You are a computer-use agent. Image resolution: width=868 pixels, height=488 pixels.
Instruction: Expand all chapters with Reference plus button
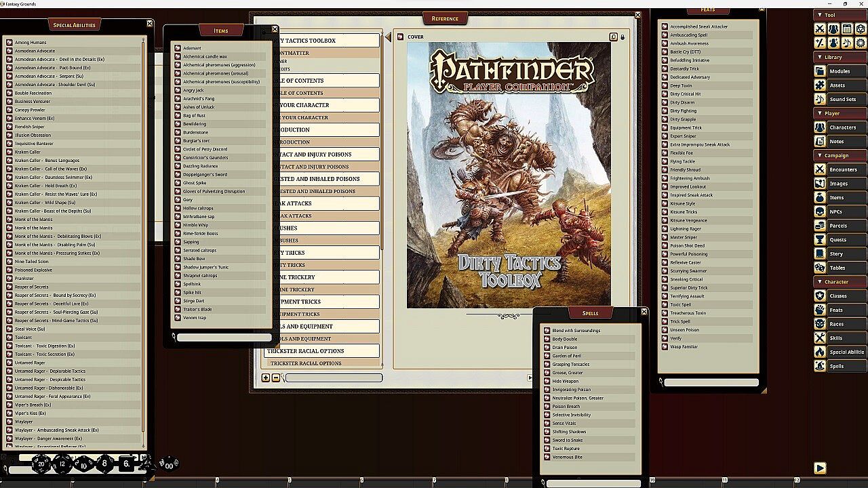point(266,378)
